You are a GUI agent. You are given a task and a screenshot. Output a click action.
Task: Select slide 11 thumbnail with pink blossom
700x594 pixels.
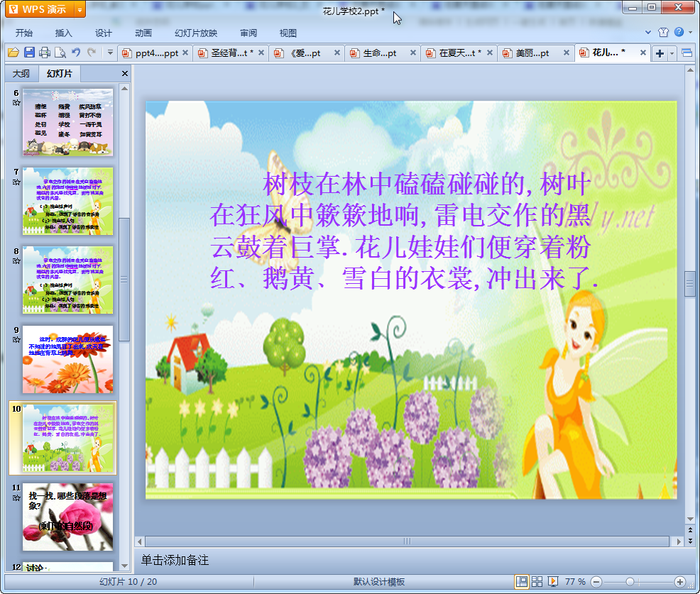click(x=68, y=517)
